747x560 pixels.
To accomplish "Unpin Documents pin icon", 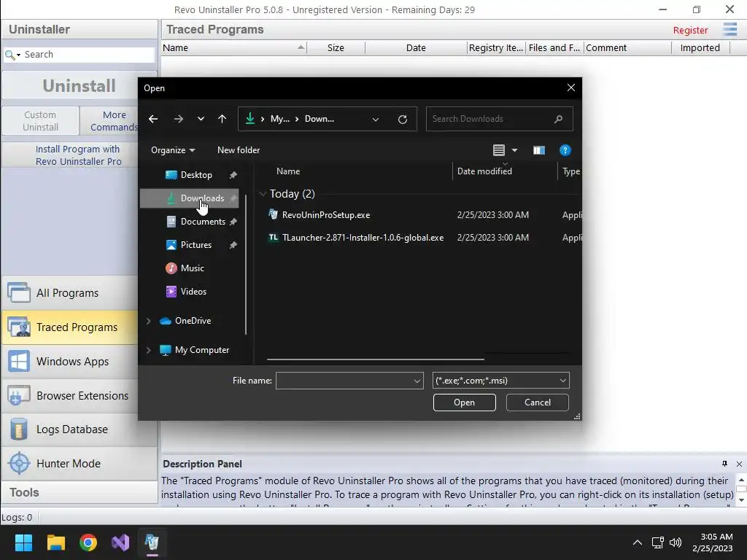I will (233, 222).
